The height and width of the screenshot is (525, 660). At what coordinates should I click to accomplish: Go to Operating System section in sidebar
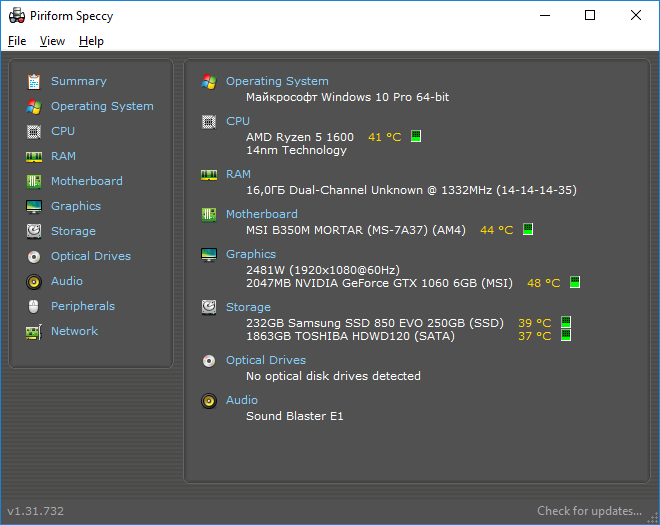(102, 106)
